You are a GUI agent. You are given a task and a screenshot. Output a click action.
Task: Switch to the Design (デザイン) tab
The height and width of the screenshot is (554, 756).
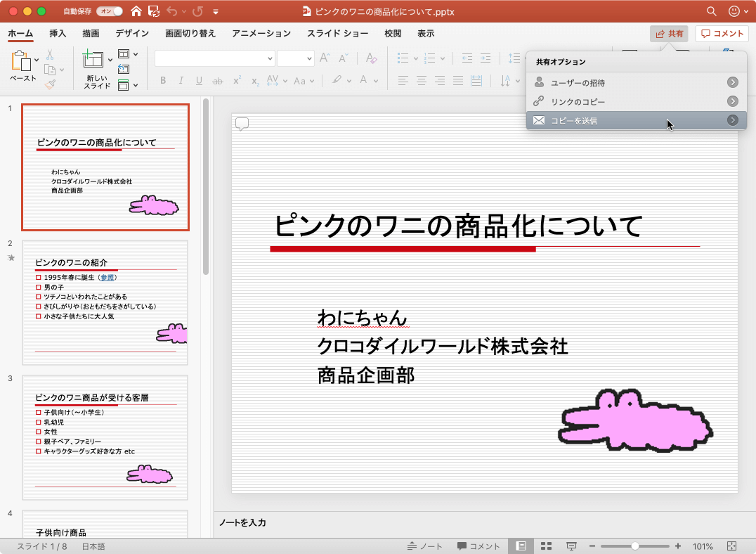(132, 34)
